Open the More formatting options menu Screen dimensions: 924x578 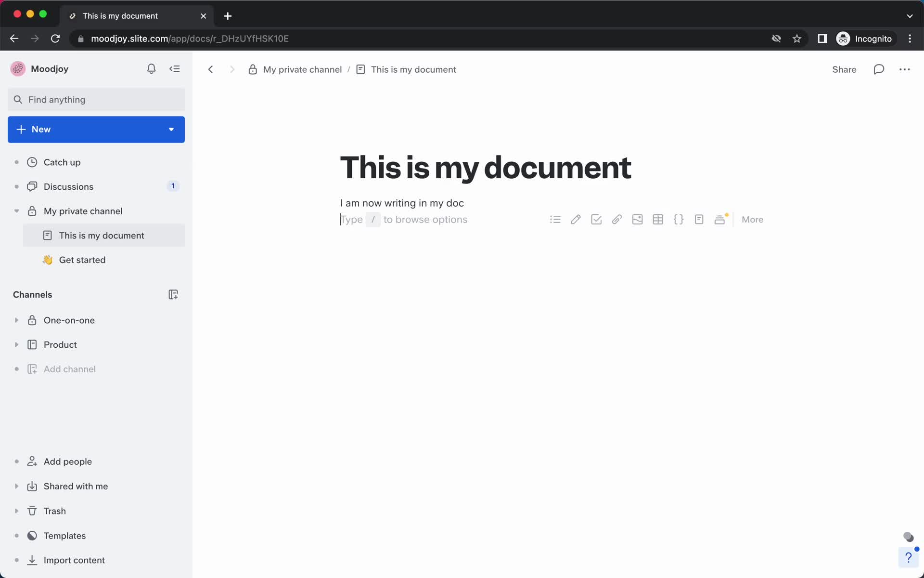[752, 219]
